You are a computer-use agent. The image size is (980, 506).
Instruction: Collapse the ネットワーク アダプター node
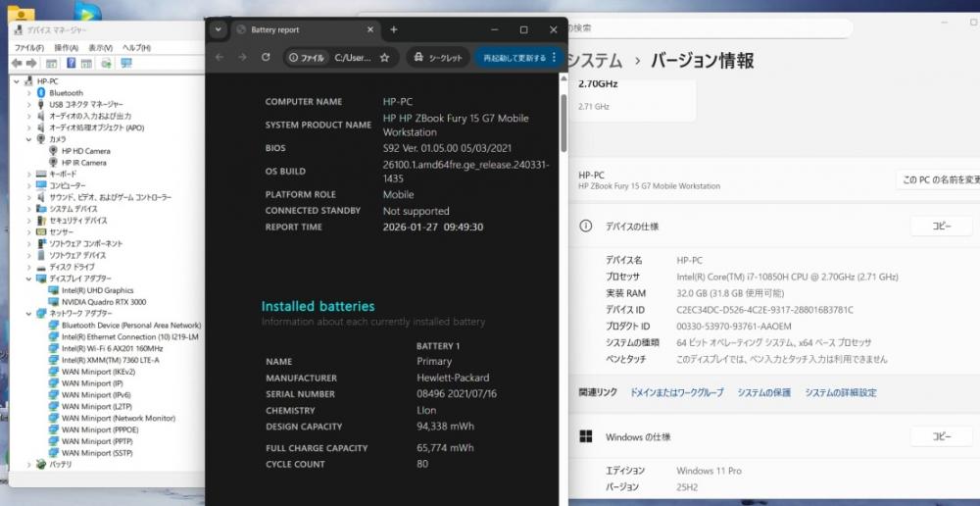tap(28, 314)
